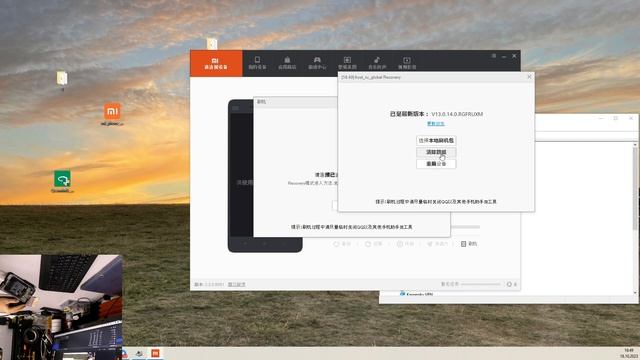Open the green desktop app icon
The height and width of the screenshot is (360, 640).
point(62,182)
